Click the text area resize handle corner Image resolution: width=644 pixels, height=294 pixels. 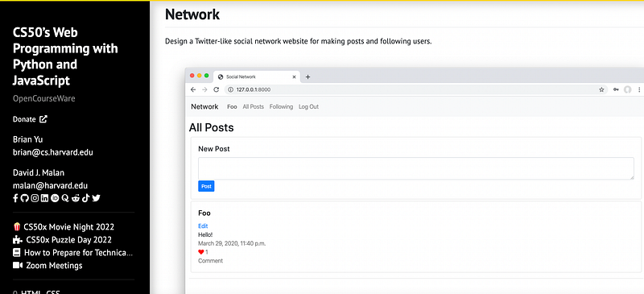click(x=632, y=177)
